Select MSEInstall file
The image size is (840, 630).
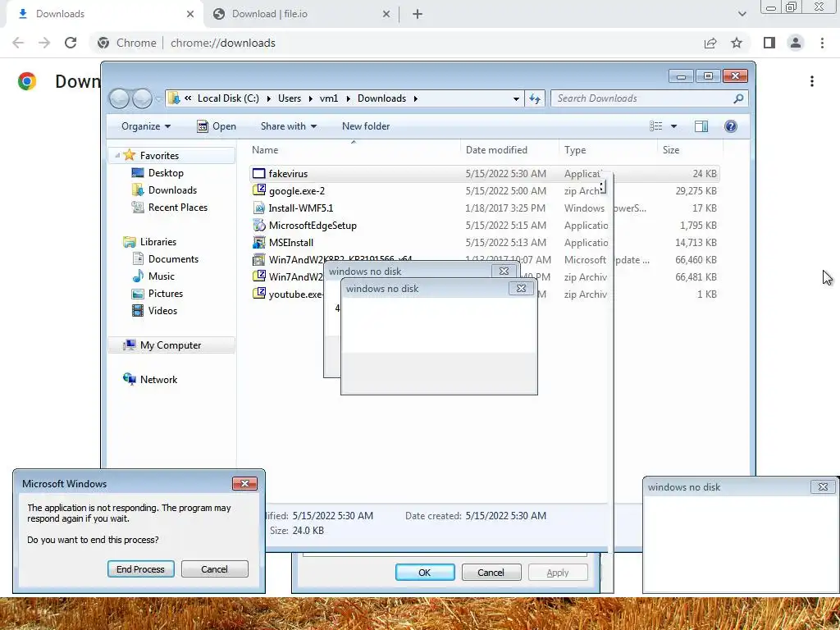click(484, 242)
